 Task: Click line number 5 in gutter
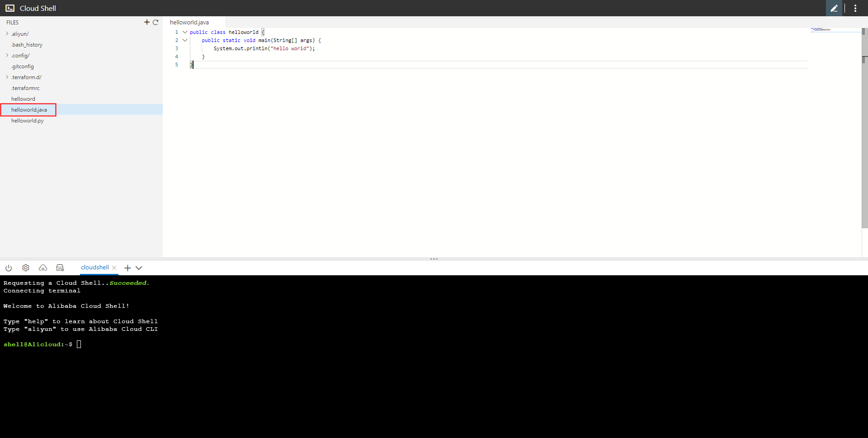click(x=177, y=65)
